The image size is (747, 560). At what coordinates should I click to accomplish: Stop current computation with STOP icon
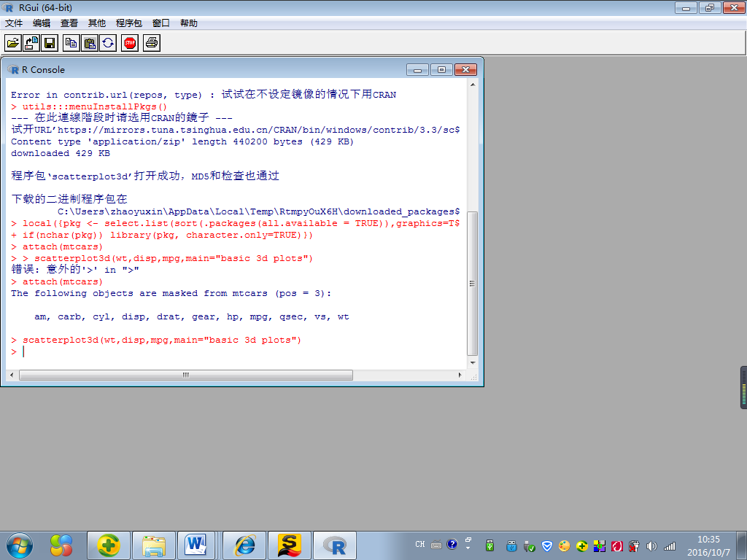(x=130, y=43)
